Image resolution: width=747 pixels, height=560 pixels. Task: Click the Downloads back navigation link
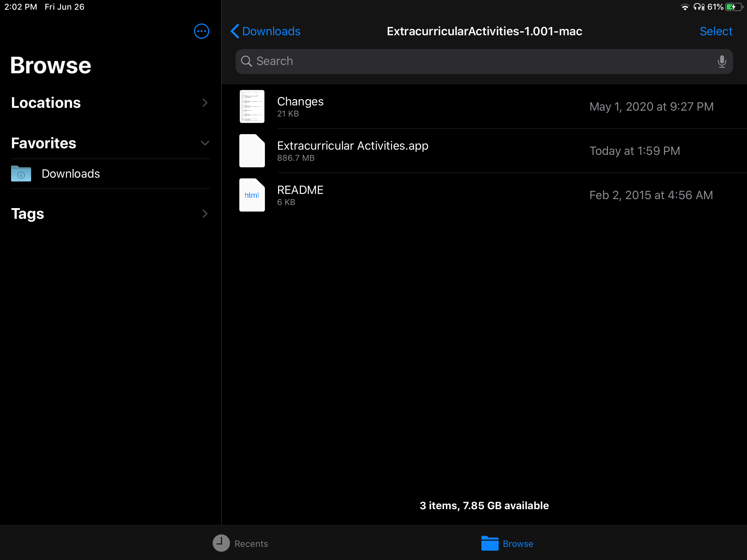(x=264, y=31)
